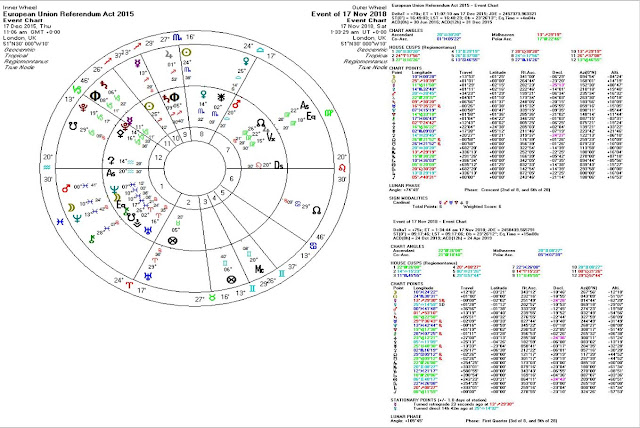
Task: Select the Part of Fortune in outer wheel
Action: (x=231, y=280)
